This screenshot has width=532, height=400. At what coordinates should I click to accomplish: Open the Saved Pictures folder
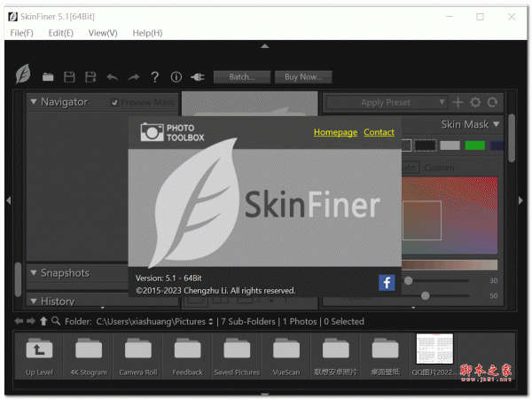click(x=237, y=357)
